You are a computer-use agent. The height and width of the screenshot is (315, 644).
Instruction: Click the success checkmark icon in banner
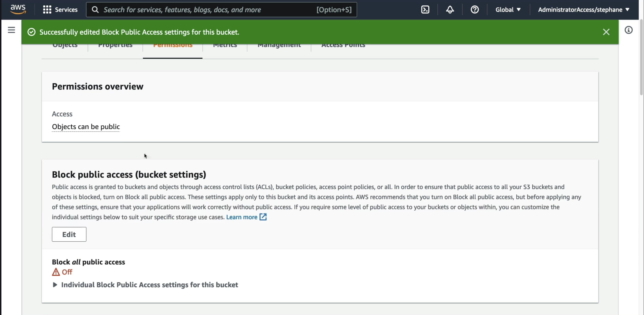[32, 32]
